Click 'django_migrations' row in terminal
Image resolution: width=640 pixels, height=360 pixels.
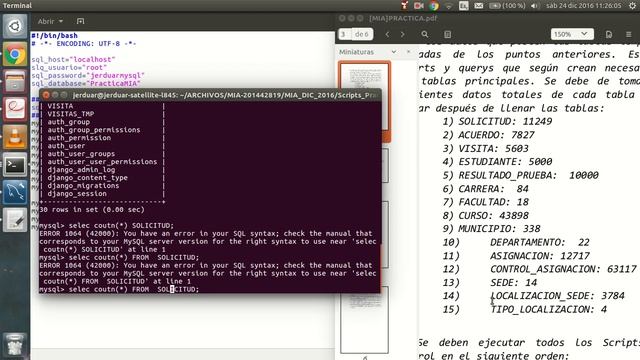click(x=83, y=186)
